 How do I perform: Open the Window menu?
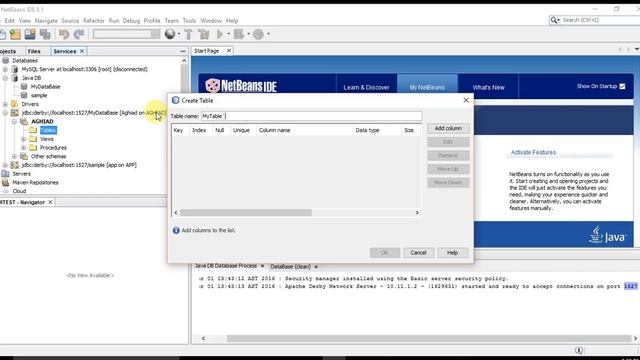click(211, 21)
